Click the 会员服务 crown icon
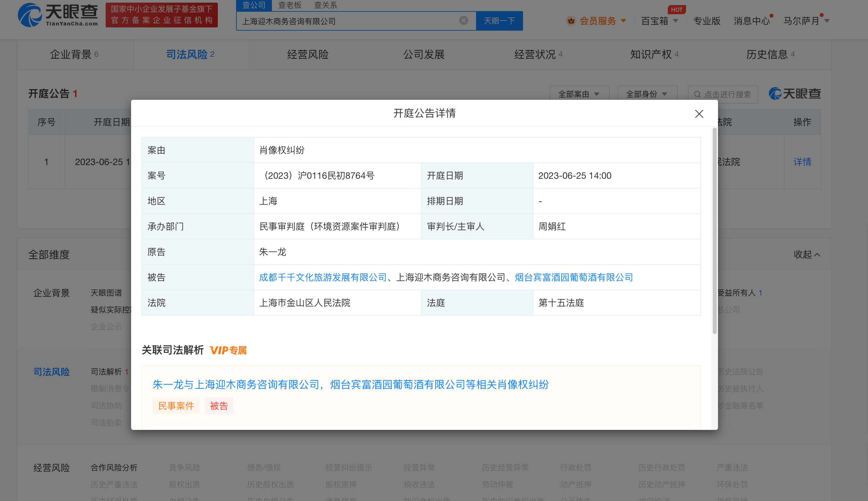The image size is (868, 501). 571,21
